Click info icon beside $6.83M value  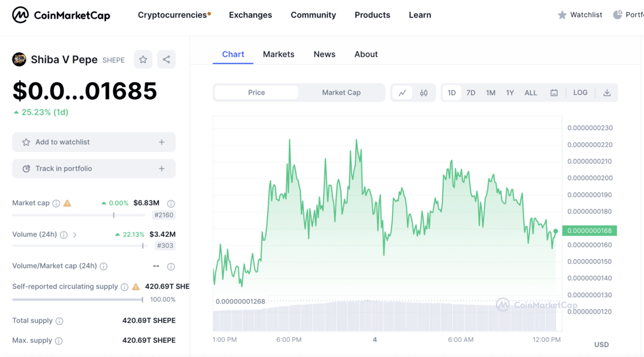click(171, 203)
